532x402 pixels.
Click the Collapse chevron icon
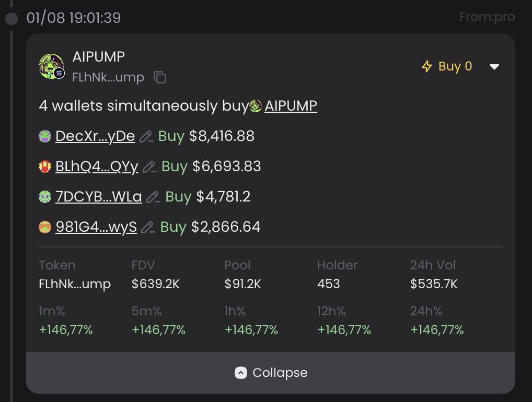(x=241, y=373)
